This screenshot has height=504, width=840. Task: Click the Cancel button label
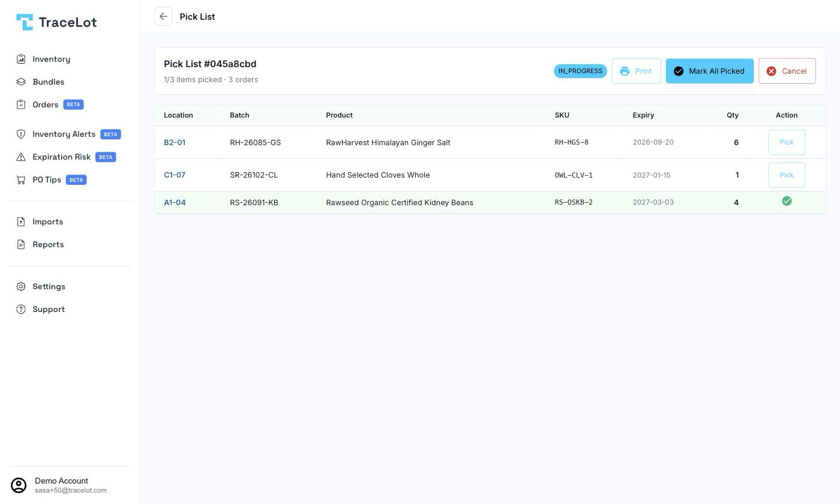794,71
